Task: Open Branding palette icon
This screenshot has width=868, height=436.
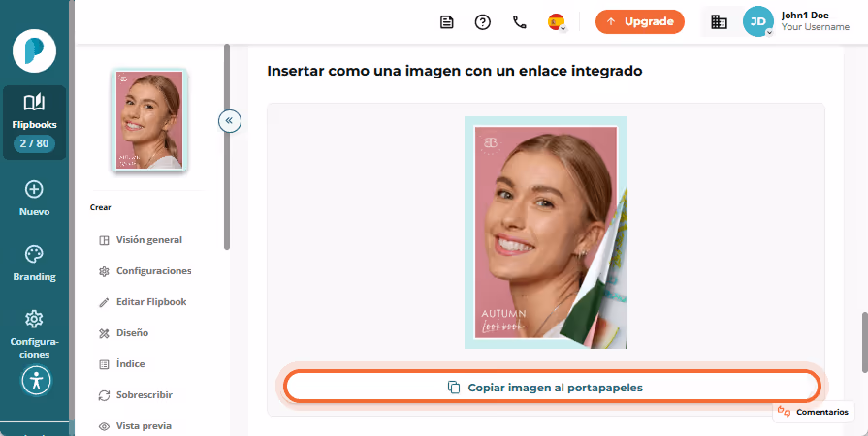Action: click(34, 255)
